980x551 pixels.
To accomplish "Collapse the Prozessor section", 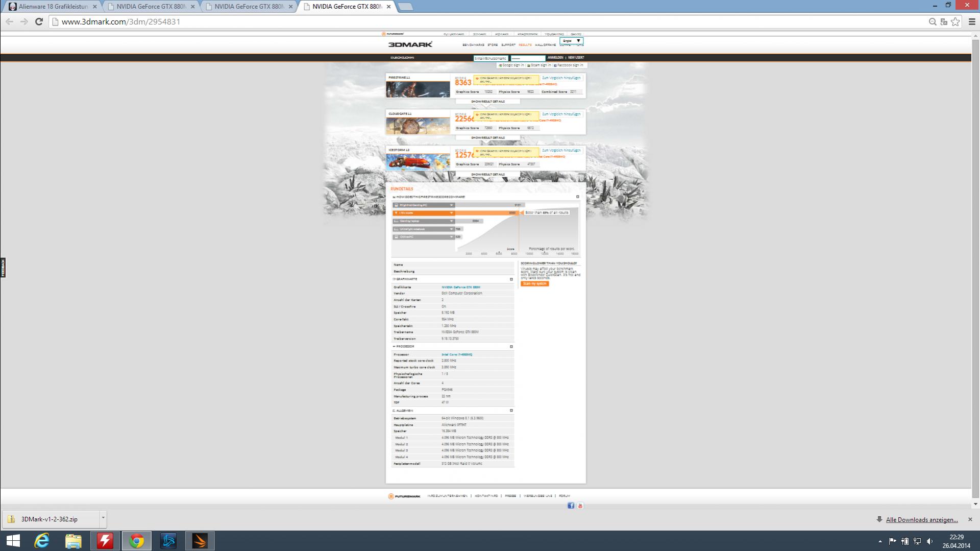I will [x=511, y=347].
